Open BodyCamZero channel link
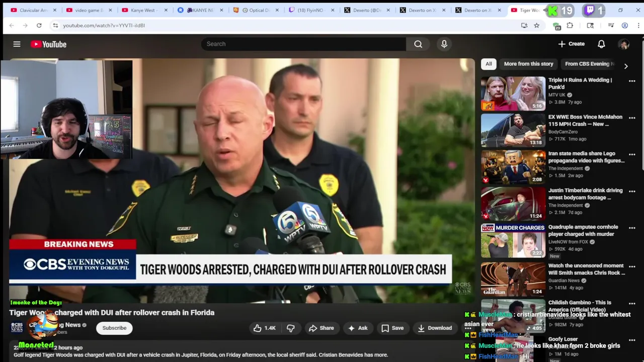 pyautogui.click(x=562, y=132)
